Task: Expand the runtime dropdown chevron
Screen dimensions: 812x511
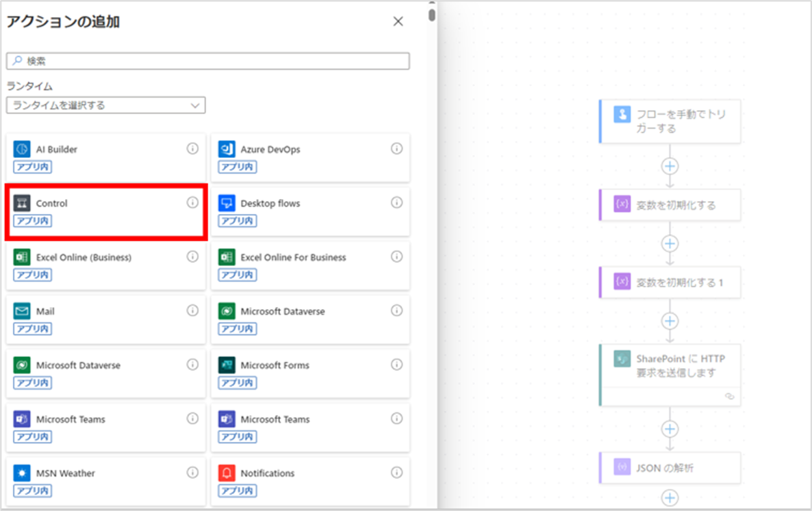Action: coord(194,105)
